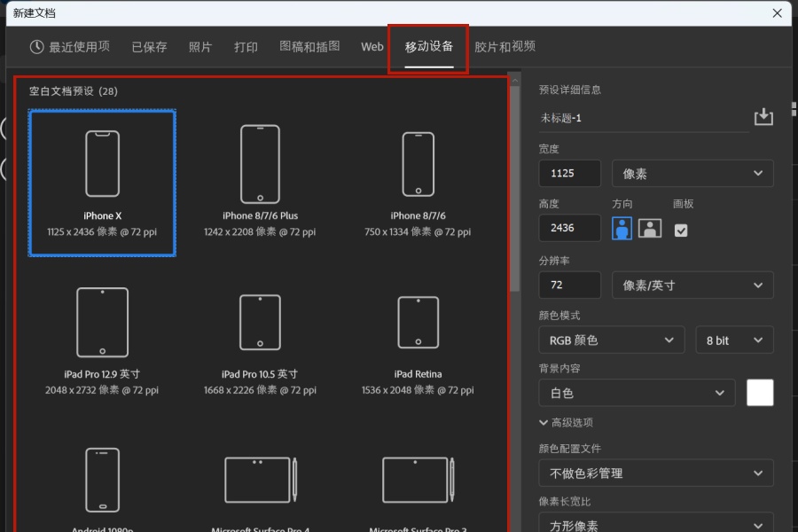Click the iPhone 8/7/6 Plus label text
The height and width of the screenshot is (532, 798).
click(x=260, y=215)
